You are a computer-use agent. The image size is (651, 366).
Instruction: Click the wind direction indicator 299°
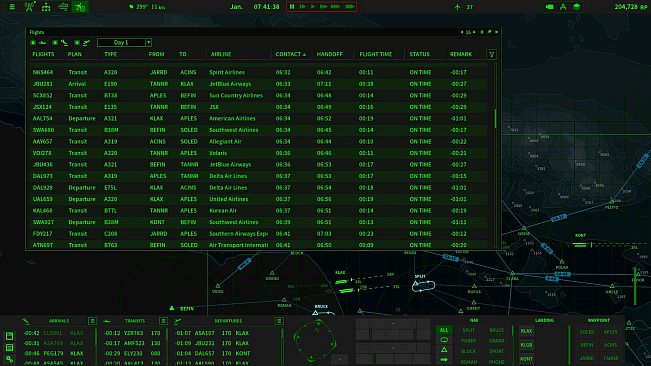point(147,7)
